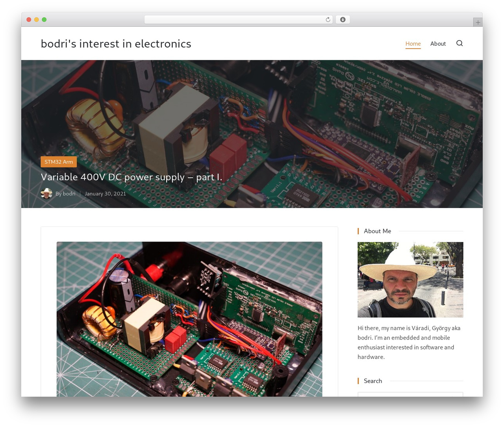Image resolution: width=504 pixels, height=427 pixels.
Task: Open the site title "bodri's interest in electronics"
Action: coord(116,44)
